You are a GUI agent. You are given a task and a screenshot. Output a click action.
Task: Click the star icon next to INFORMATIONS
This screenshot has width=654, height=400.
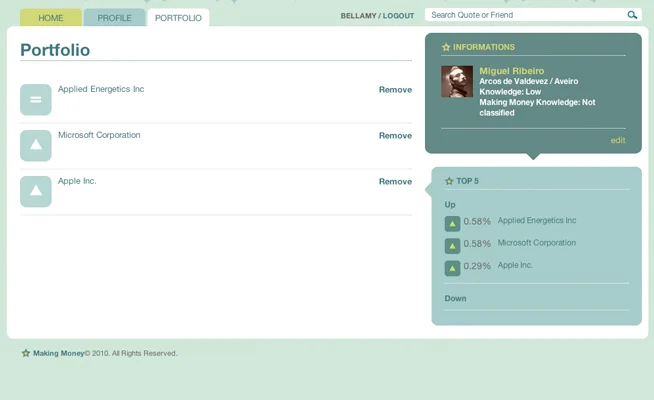[x=446, y=47]
